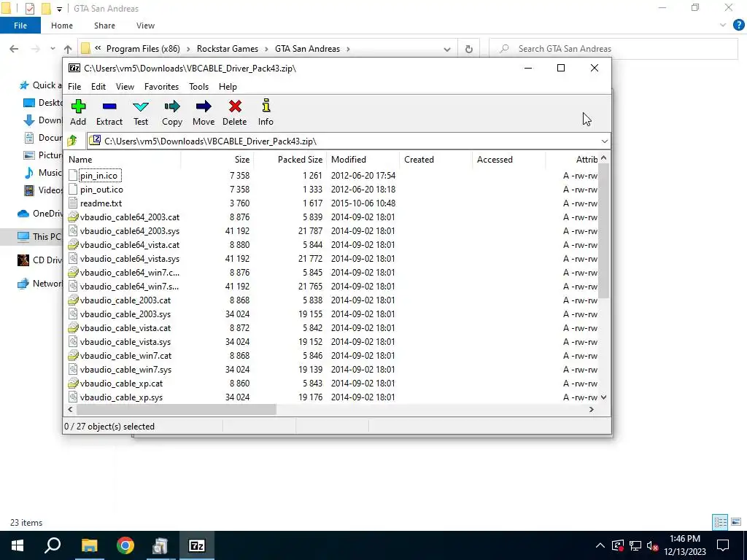Click the Add toolbar icon in 7-Zip
Viewport: 747px width, 560px height.
point(78,106)
